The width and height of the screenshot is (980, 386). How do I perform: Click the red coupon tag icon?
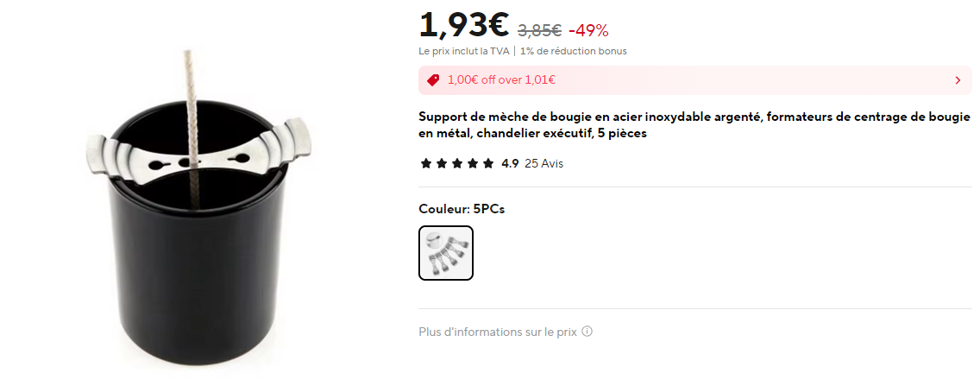coord(432,80)
